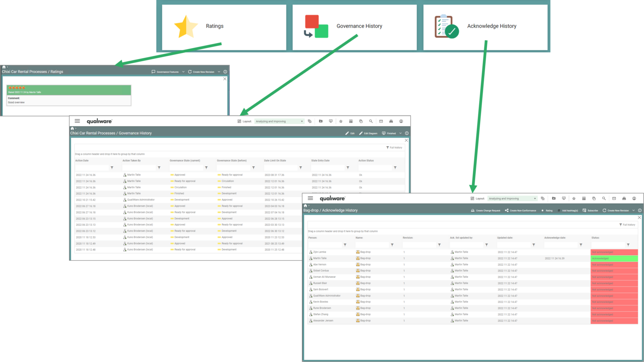Toggle the filter funnel under Action Date column
Screen dimensions: 644x362
tap(112, 168)
